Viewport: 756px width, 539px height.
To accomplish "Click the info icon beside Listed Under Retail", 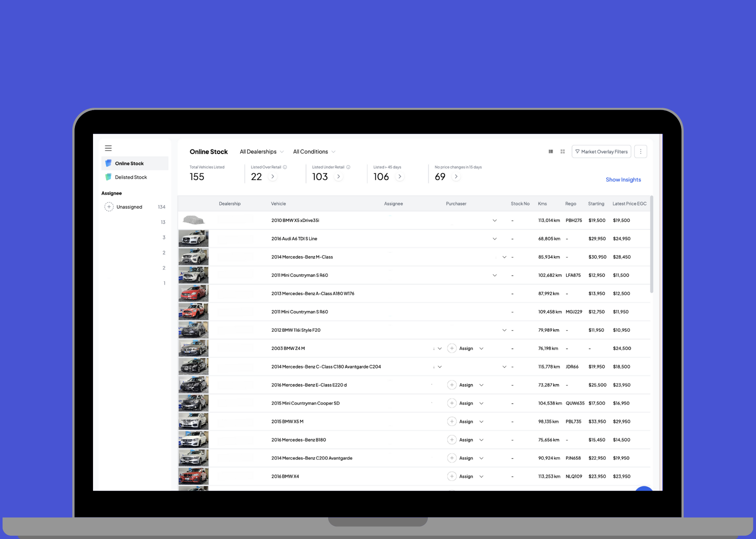I will click(x=347, y=167).
